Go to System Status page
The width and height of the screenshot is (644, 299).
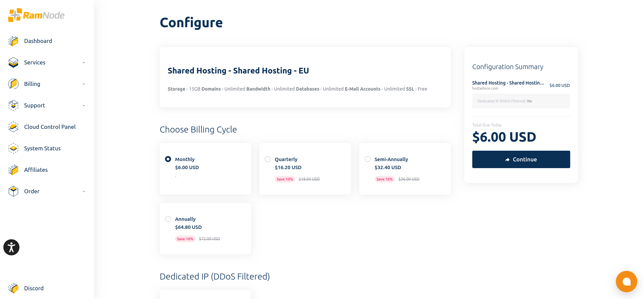pyautogui.click(x=42, y=148)
